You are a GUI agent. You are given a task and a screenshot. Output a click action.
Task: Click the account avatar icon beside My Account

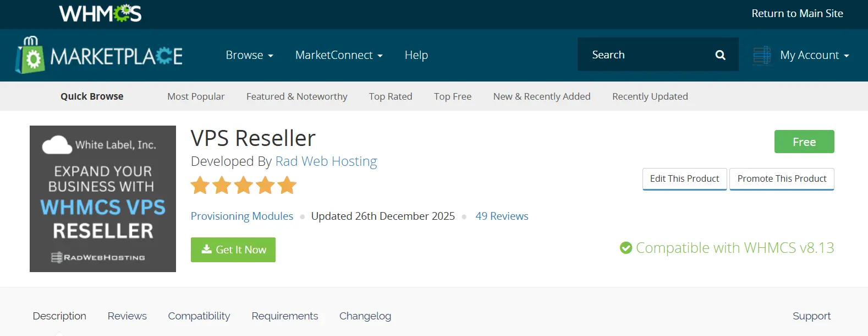762,55
